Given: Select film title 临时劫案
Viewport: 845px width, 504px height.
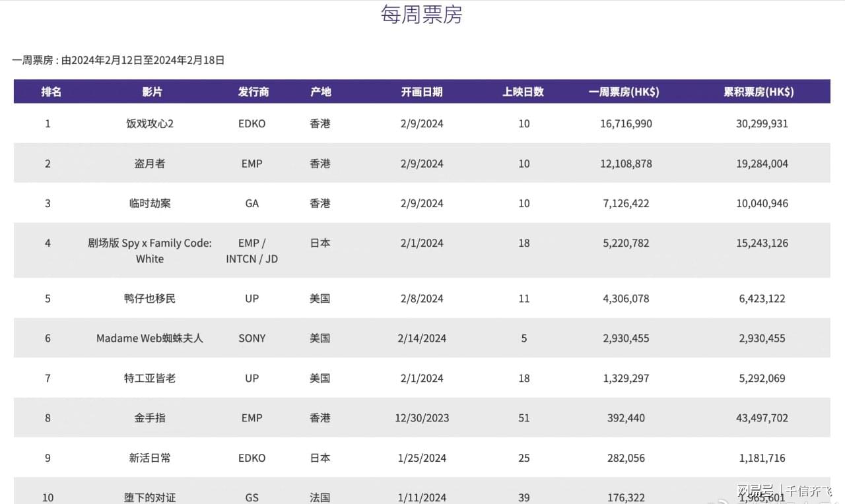Looking at the screenshot, I should click(150, 203).
